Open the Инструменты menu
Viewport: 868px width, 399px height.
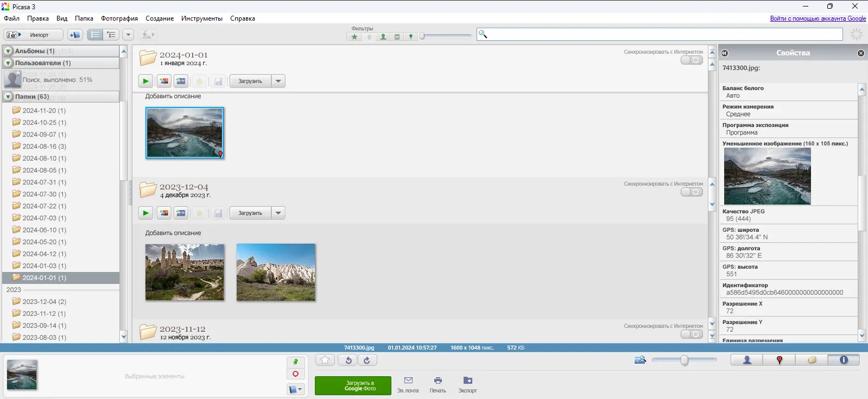[x=201, y=18]
